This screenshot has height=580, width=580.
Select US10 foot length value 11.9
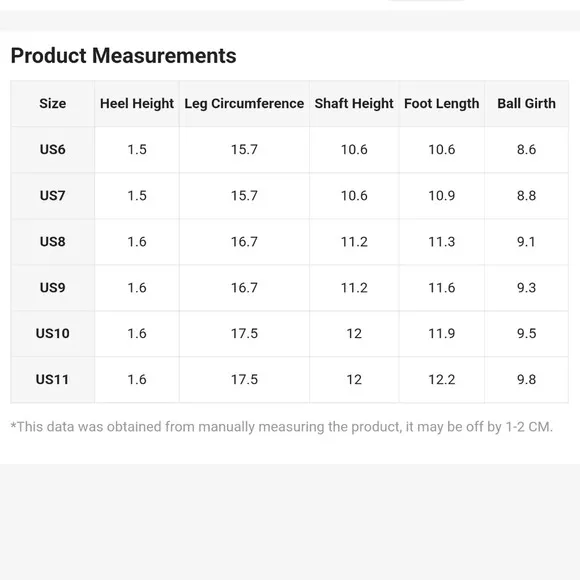[442, 333]
